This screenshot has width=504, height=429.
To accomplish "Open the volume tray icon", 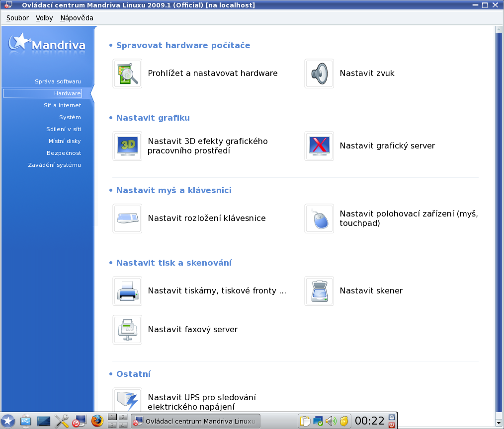I will click(331, 421).
